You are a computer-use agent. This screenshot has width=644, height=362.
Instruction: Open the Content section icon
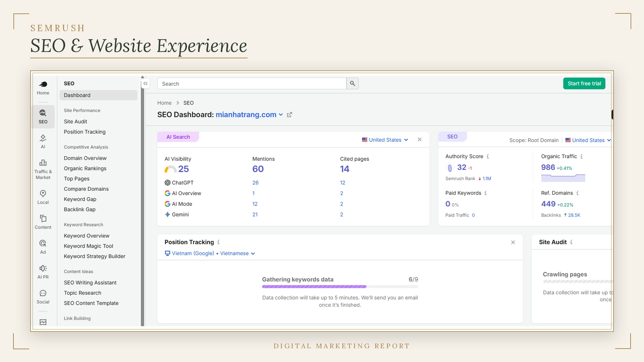coord(43,222)
